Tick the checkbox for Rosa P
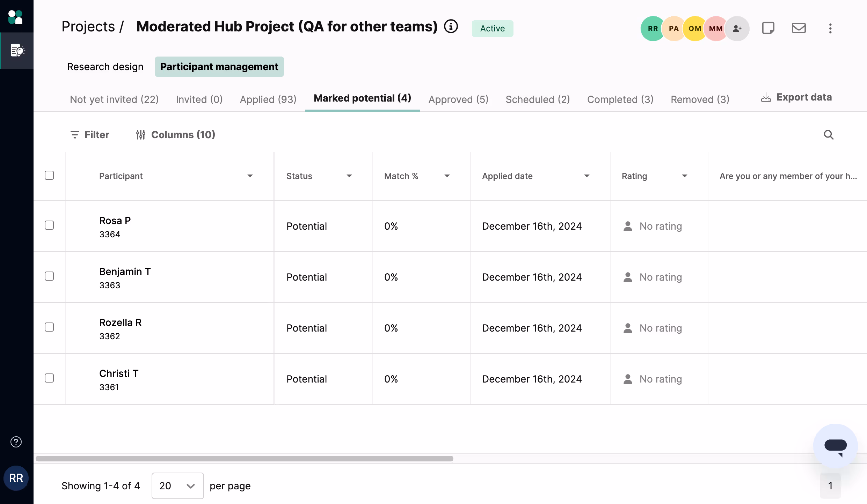The height and width of the screenshot is (504, 867). 49,225
